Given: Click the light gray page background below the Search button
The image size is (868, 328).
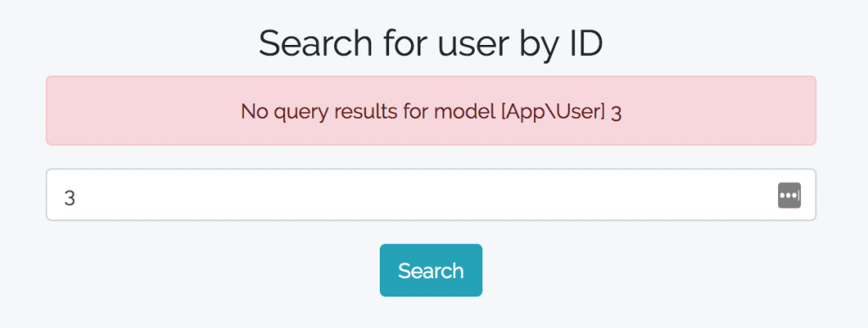Looking at the screenshot, I should tap(431, 313).
